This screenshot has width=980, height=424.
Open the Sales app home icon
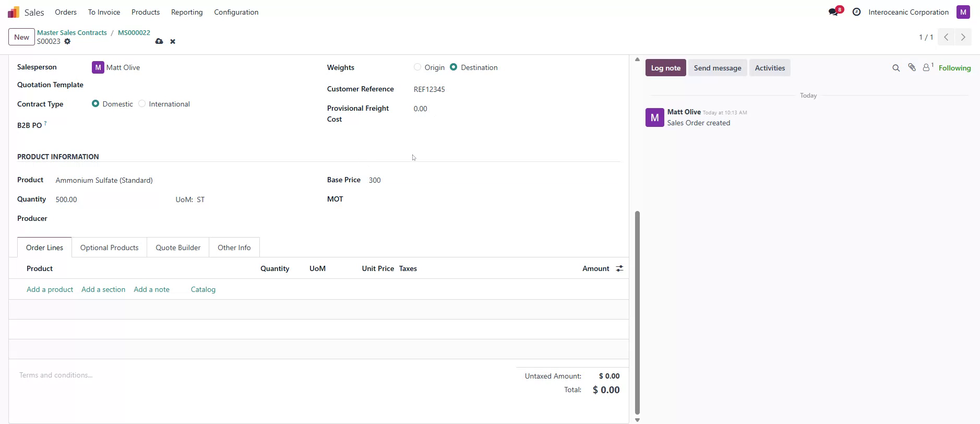tap(14, 12)
